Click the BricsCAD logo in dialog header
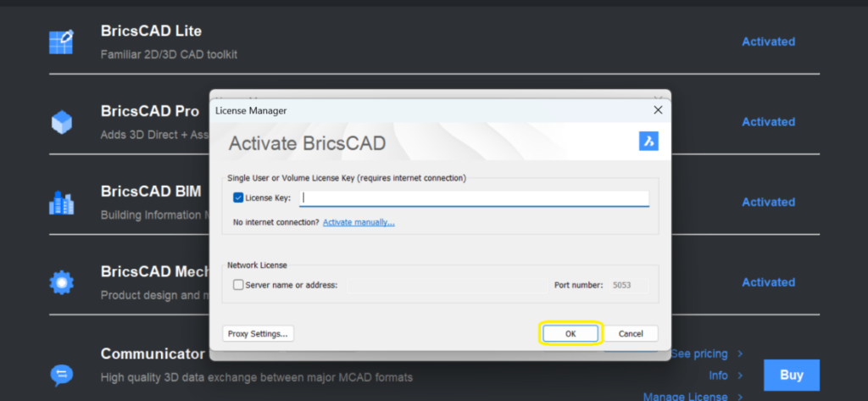This screenshot has height=401, width=868. pos(648,142)
